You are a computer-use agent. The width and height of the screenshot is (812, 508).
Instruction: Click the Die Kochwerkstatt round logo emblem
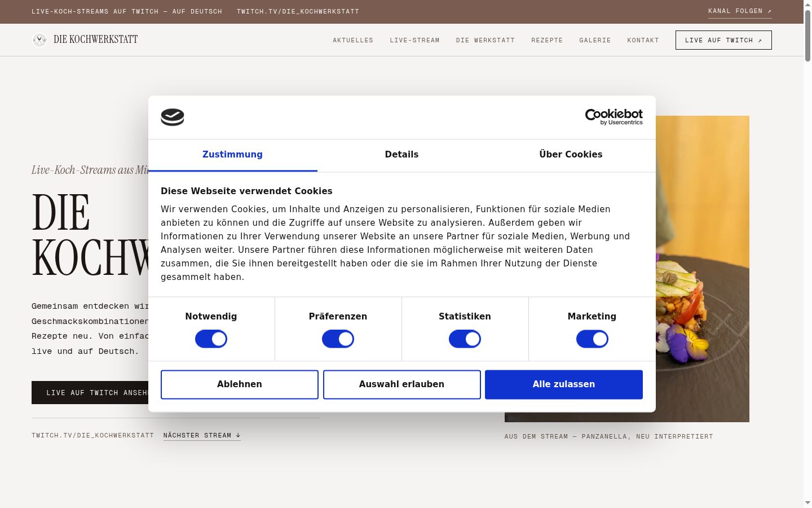click(x=39, y=40)
